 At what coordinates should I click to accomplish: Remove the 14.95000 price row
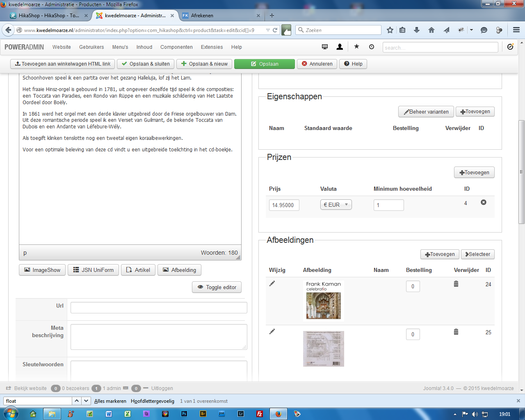(484, 202)
